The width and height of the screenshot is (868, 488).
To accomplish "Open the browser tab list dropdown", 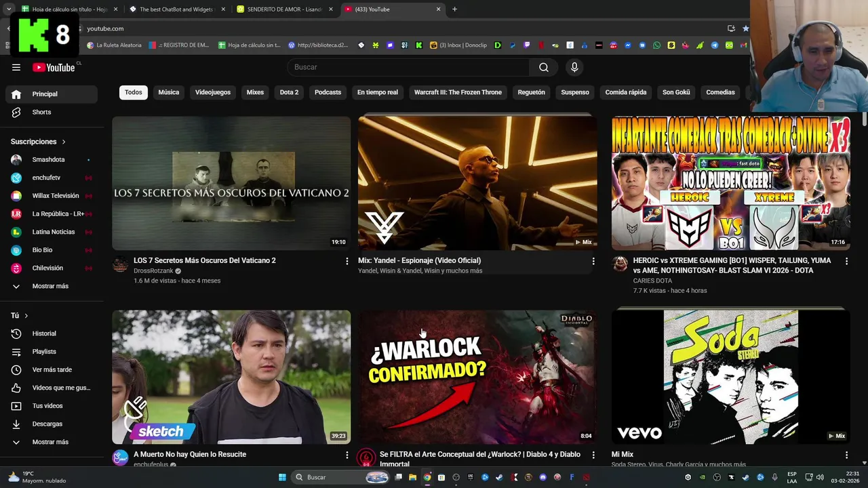I will (x=8, y=9).
